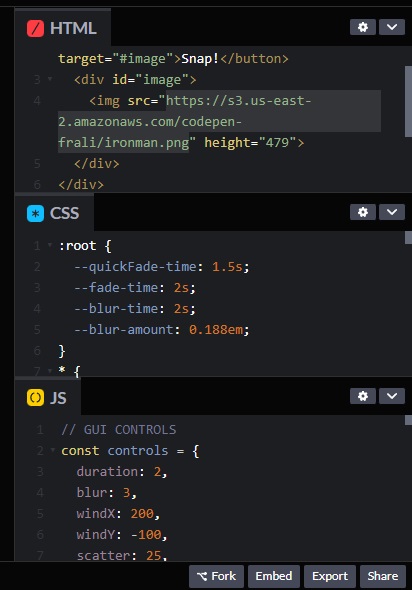412x590 pixels.
Task: Click the blue CSS asterisk icon
Action: (x=35, y=213)
